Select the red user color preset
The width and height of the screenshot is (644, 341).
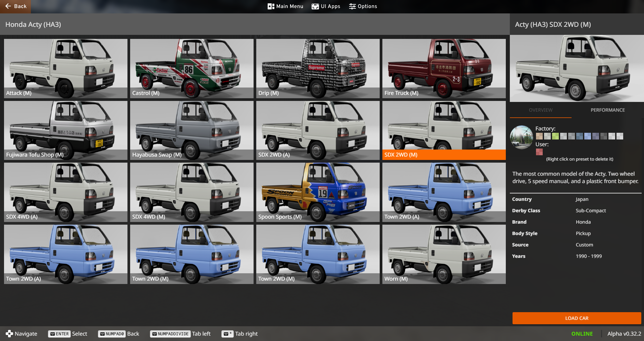[x=539, y=152]
